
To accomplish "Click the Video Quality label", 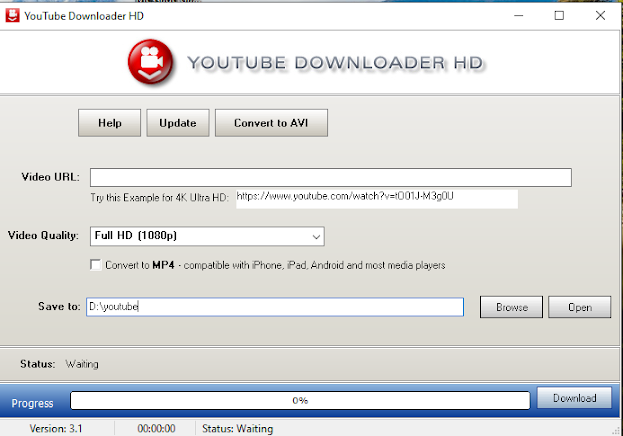I will click(43, 235).
